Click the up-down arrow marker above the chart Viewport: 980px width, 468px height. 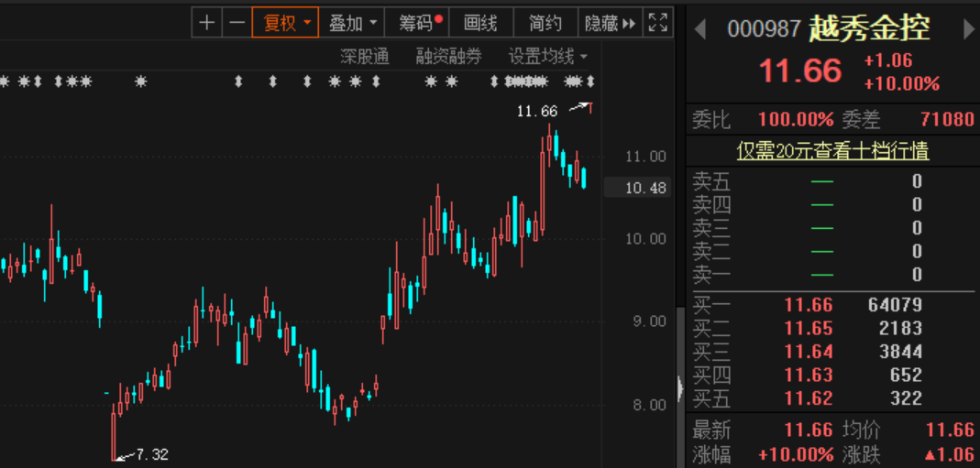click(238, 82)
